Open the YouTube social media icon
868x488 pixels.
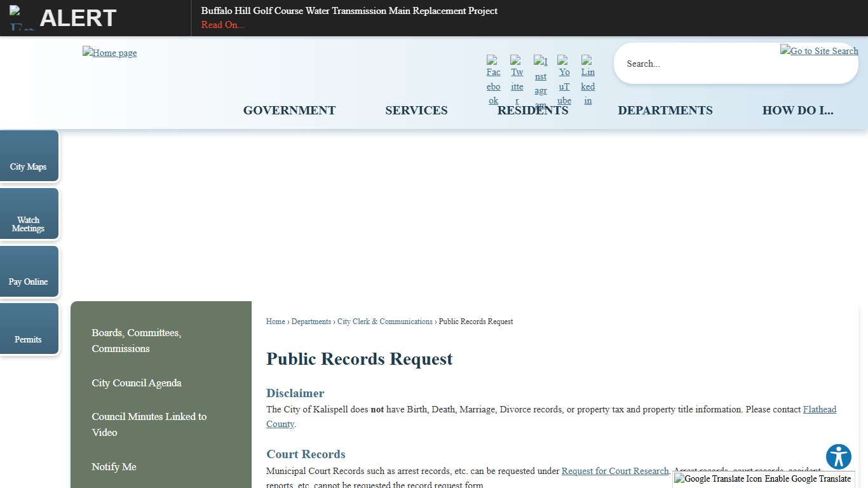click(564, 79)
